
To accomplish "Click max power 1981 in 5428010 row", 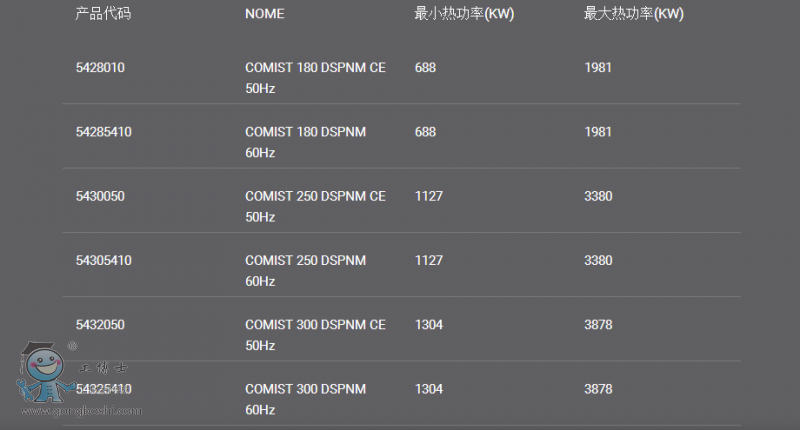I will 598,68.
